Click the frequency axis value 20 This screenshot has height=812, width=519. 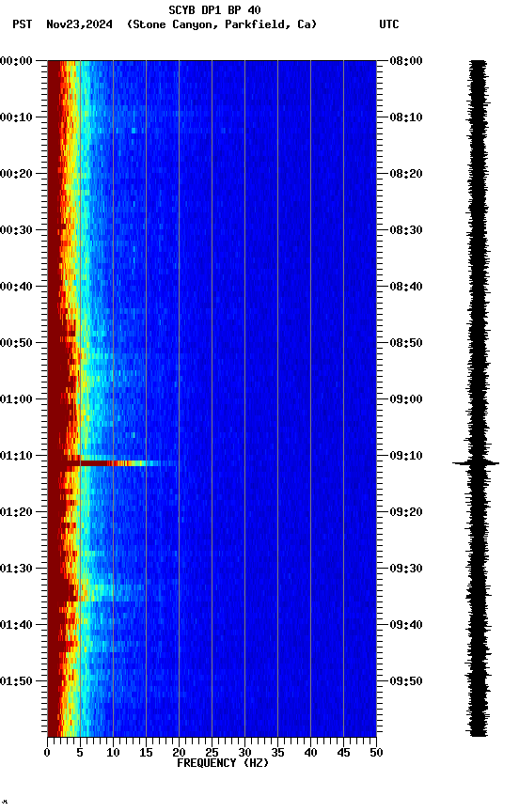[179, 754]
